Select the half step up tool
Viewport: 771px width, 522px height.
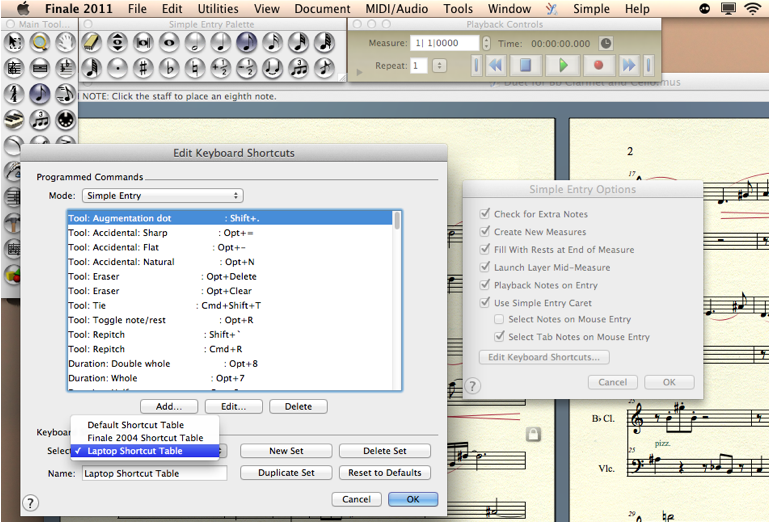pyautogui.click(x=221, y=68)
